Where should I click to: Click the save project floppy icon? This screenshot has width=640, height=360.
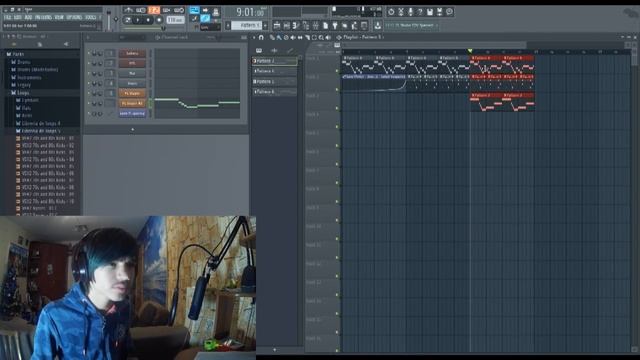point(430,12)
